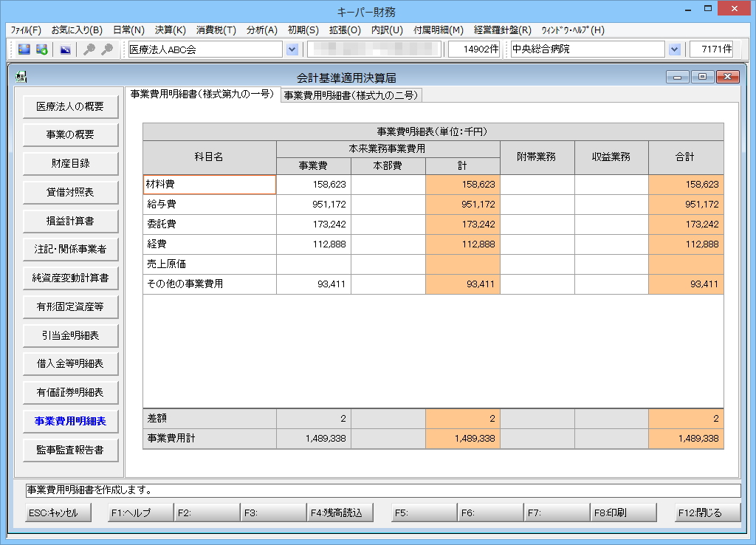
Task: Switch to 事業費用明細書(様式九の二号) tab
Action: (351, 95)
